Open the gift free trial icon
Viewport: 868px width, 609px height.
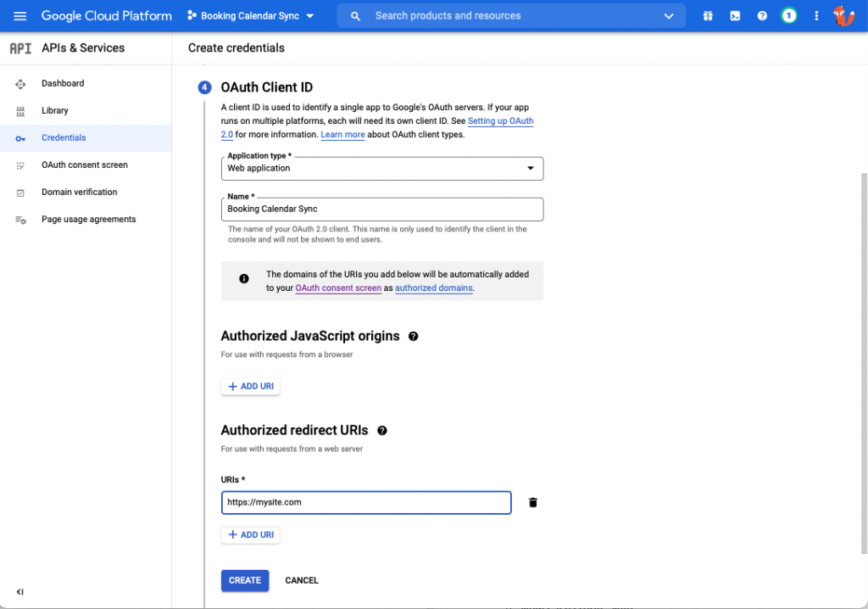pos(708,15)
